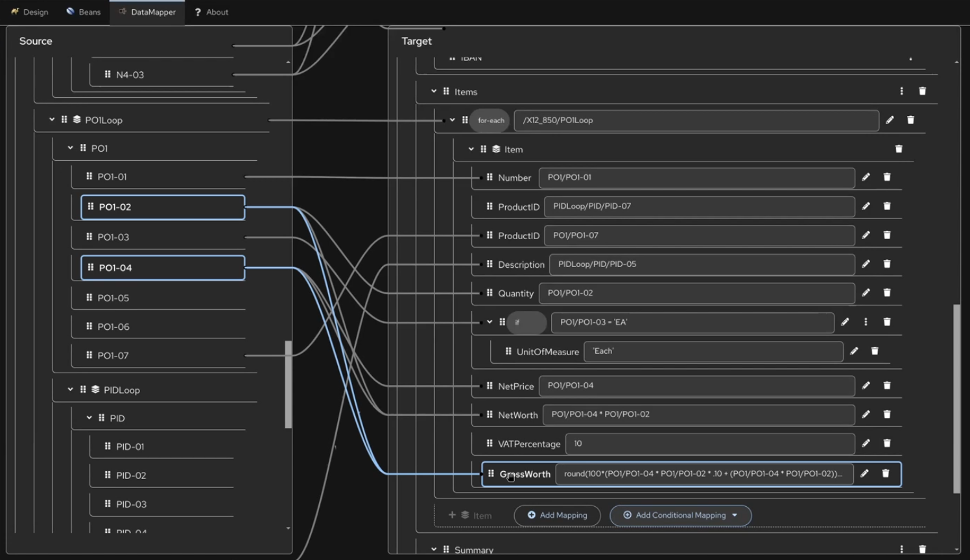Edit the Description mapping expression
970x560 pixels.
click(866, 264)
